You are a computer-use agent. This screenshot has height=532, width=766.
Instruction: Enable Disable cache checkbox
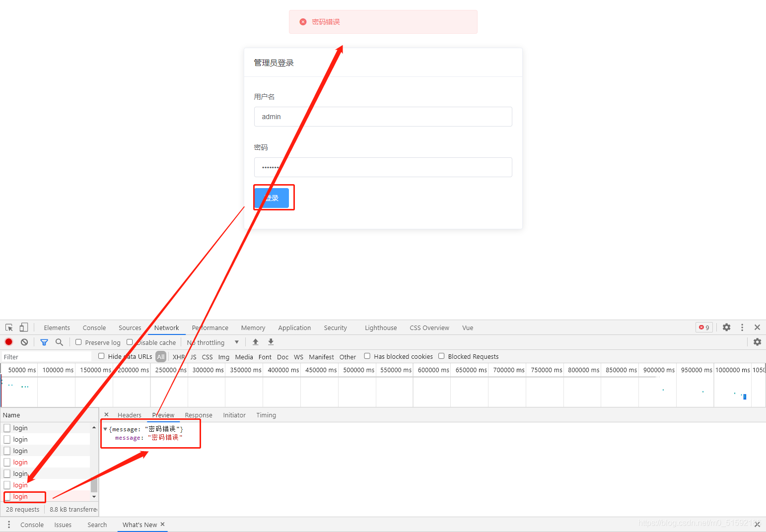click(130, 342)
